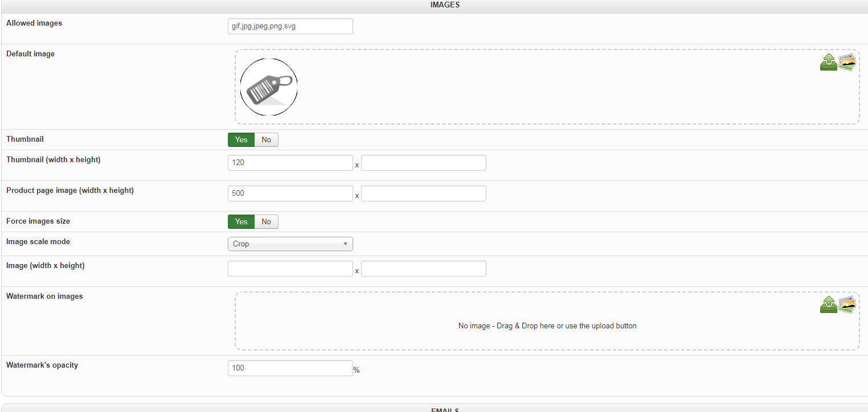Screen dimensions: 868x412
Task: Click the empty Thumbnail height field
Action: point(423,163)
